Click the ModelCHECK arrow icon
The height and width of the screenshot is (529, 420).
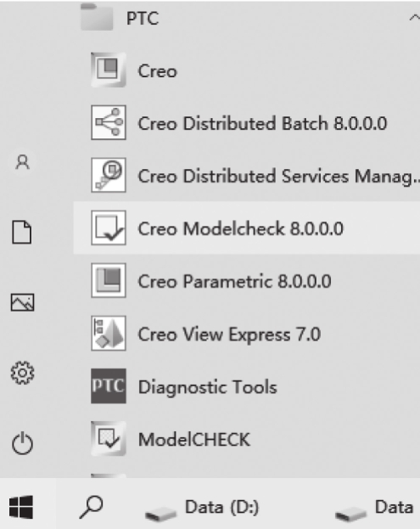click(x=109, y=439)
